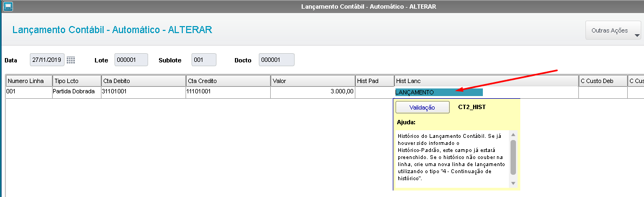Viewport: 644px width, 197px height.
Task: Click the Validação button
Action: [x=422, y=107]
